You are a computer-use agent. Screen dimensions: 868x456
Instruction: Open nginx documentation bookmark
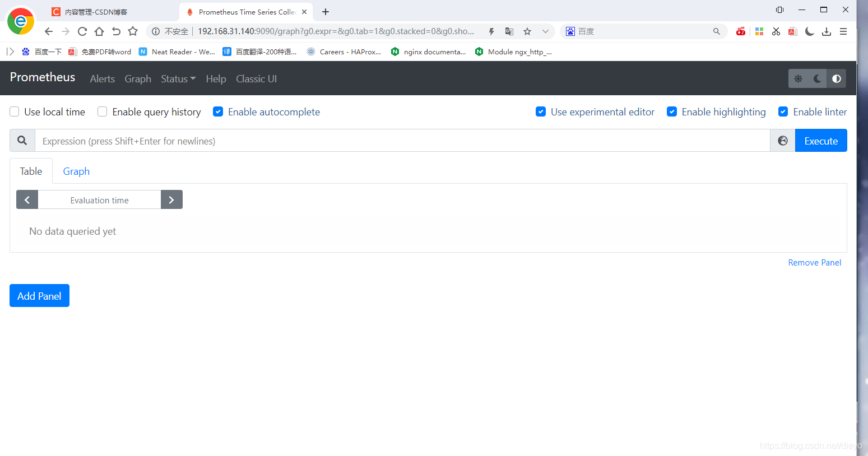coord(429,52)
